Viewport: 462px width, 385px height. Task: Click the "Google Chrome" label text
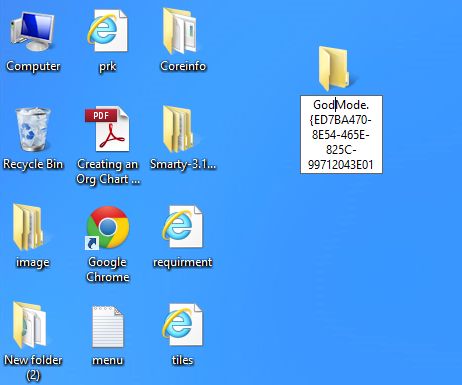(x=107, y=269)
